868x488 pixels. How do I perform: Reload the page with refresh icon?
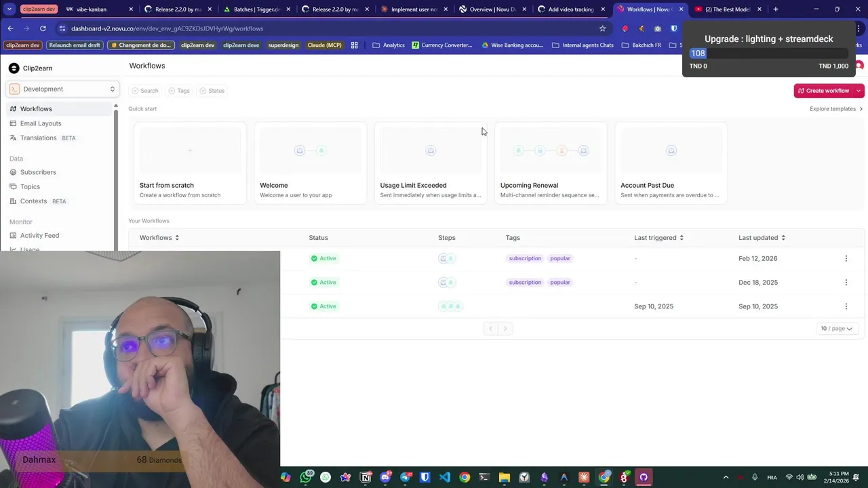click(x=43, y=28)
